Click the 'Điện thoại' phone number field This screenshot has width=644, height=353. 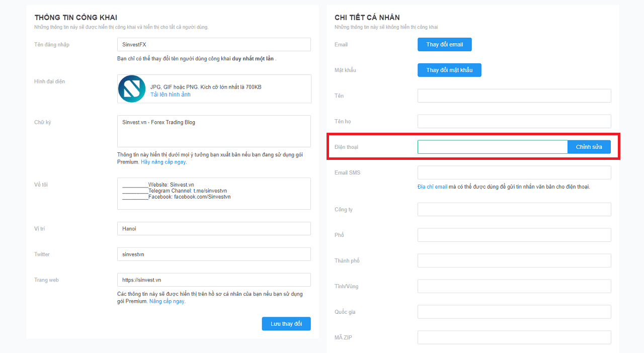(x=493, y=147)
